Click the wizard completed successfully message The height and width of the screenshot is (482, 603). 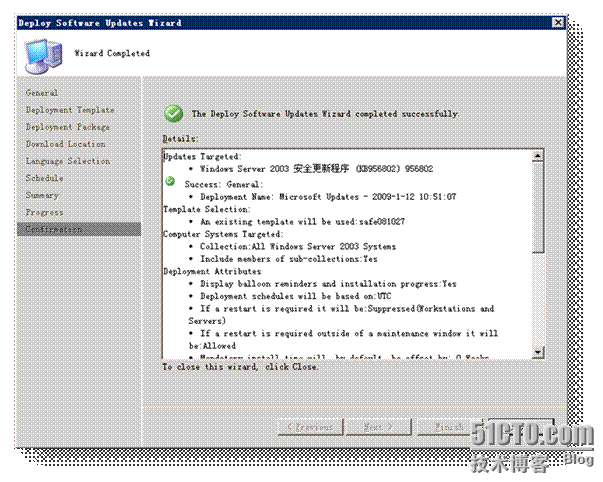click(x=325, y=114)
